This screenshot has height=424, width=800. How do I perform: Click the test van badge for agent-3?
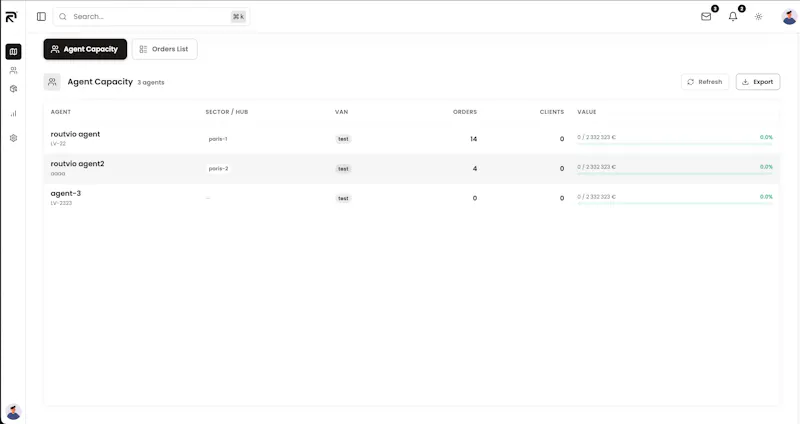343,198
